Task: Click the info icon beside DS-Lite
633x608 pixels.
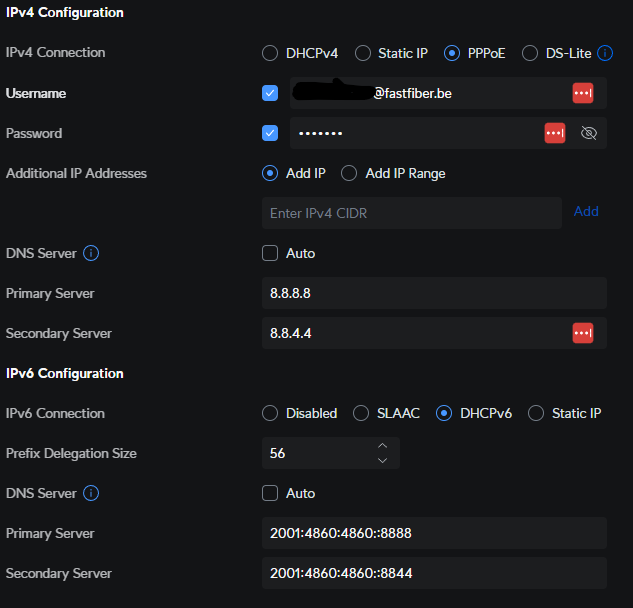Action: click(x=605, y=53)
